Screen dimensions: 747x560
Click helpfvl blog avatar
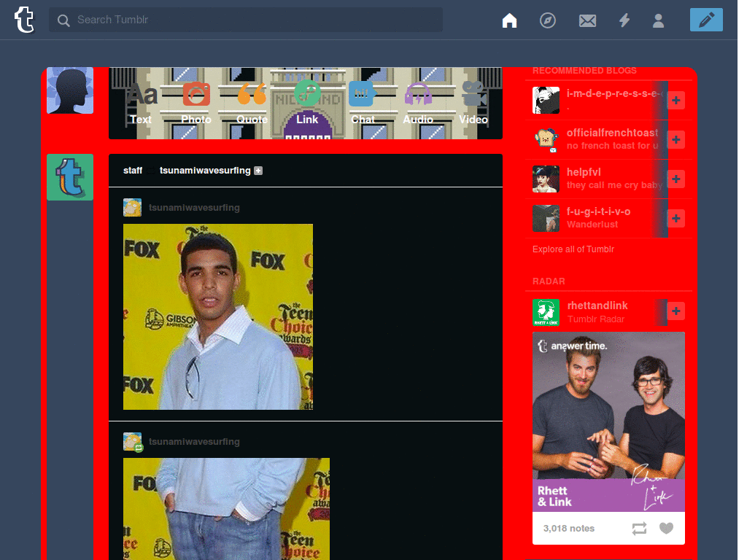pyautogui.click(x=546, y=179)
